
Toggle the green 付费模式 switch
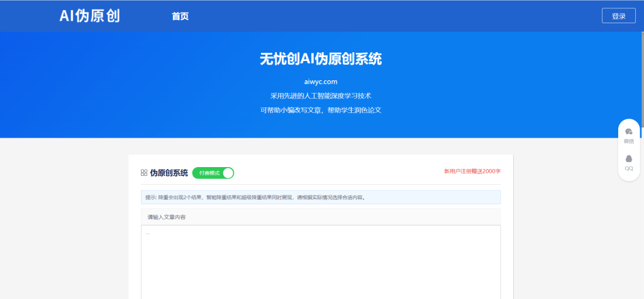pyautogui.click(x=213, y=173)
